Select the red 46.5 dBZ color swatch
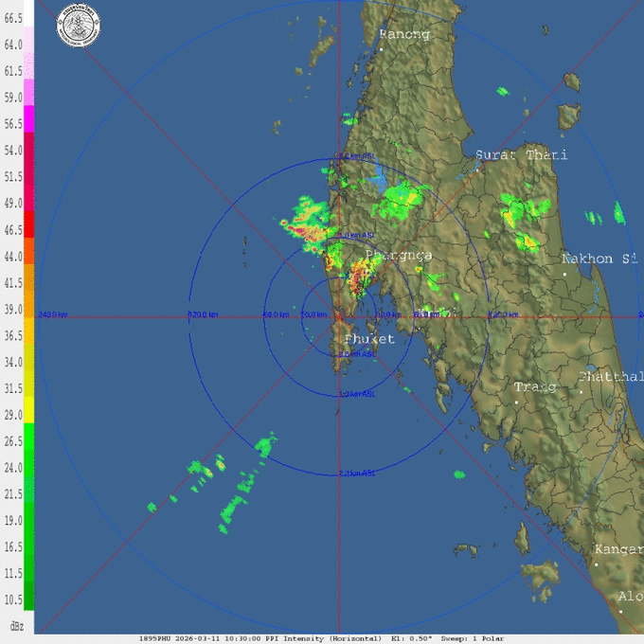 click(x=29, y=224)
